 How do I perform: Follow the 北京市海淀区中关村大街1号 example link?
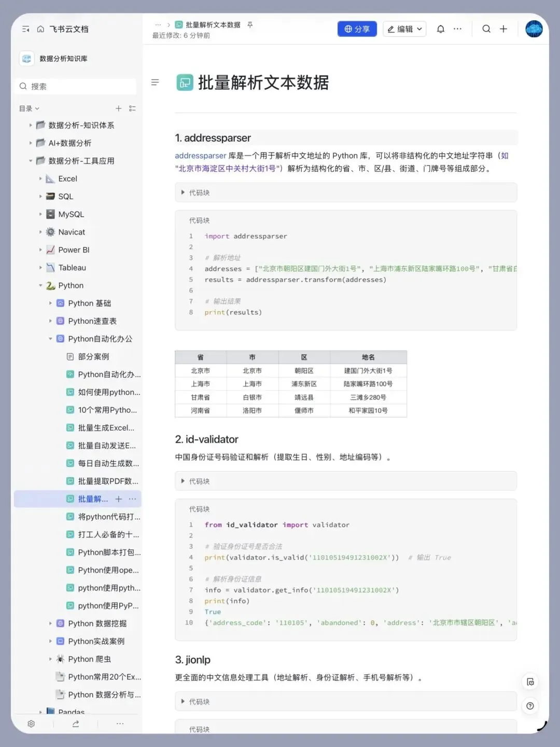click(x=227, y=169)
